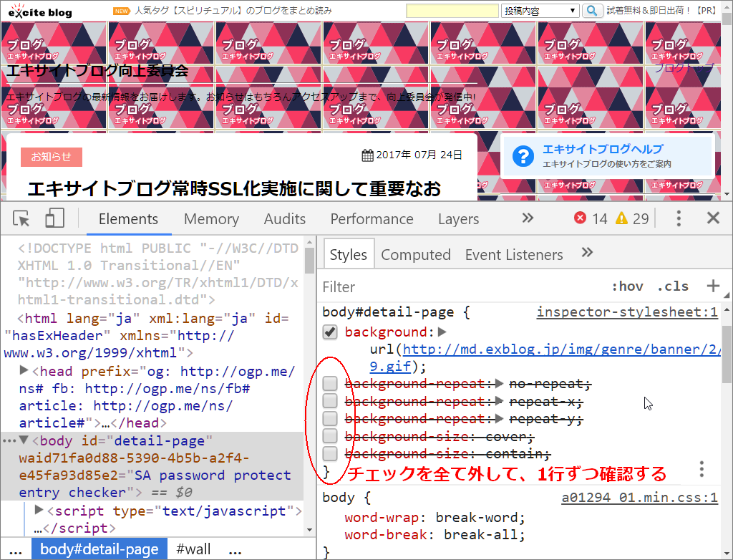The height and width of the screenshot is (560, 733).
Task: Expand the no-repeat background-repeat triangle
Action: pyautogui.click(x=499, y=384)
